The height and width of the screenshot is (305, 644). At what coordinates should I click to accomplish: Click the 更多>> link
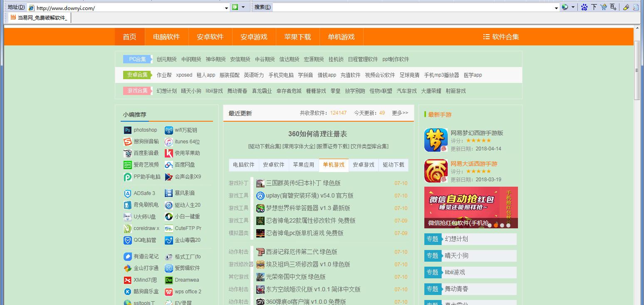pos(400,113)
